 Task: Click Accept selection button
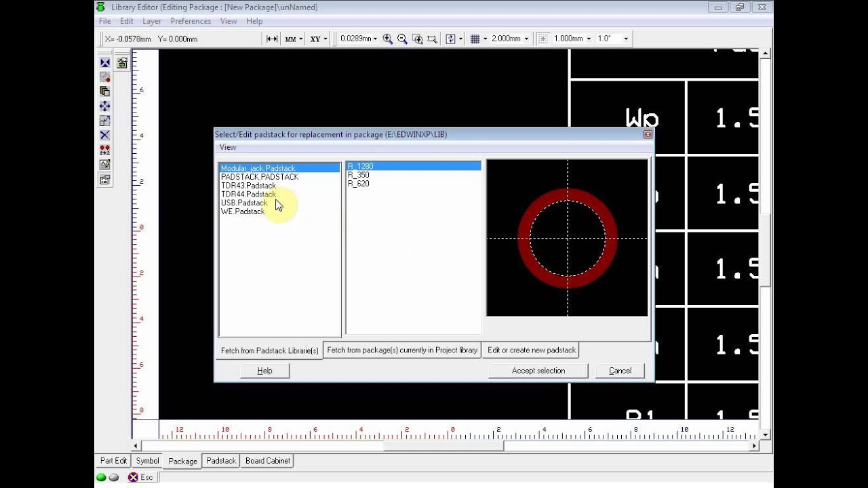538,371
